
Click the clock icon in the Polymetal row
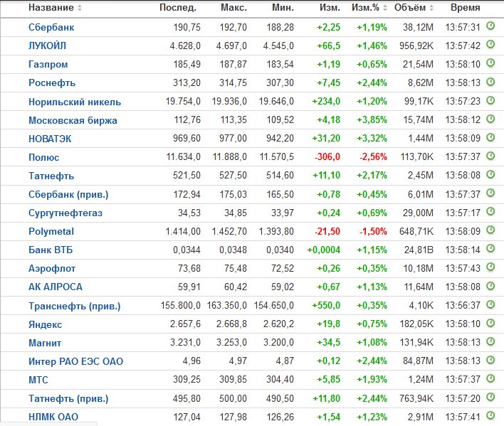(x=490, y=230)
